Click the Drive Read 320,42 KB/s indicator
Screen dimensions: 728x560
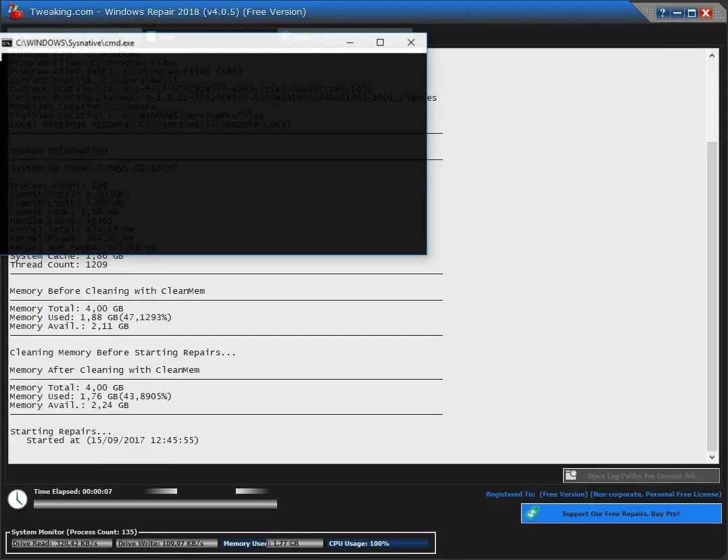coord(62,543)
